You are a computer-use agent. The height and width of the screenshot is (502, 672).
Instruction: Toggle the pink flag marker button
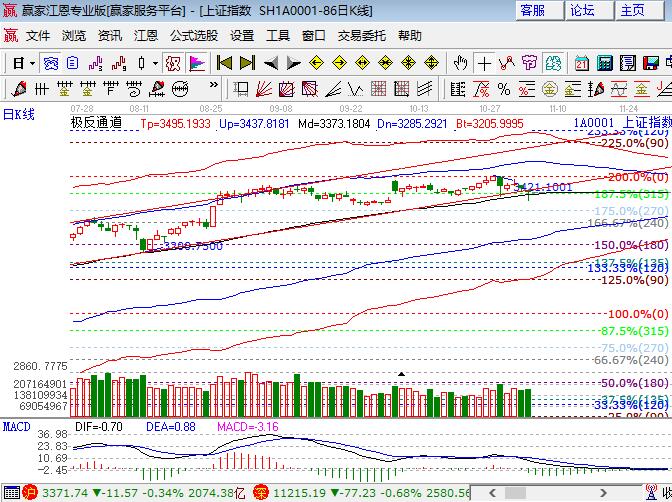[x=197, y=63]
